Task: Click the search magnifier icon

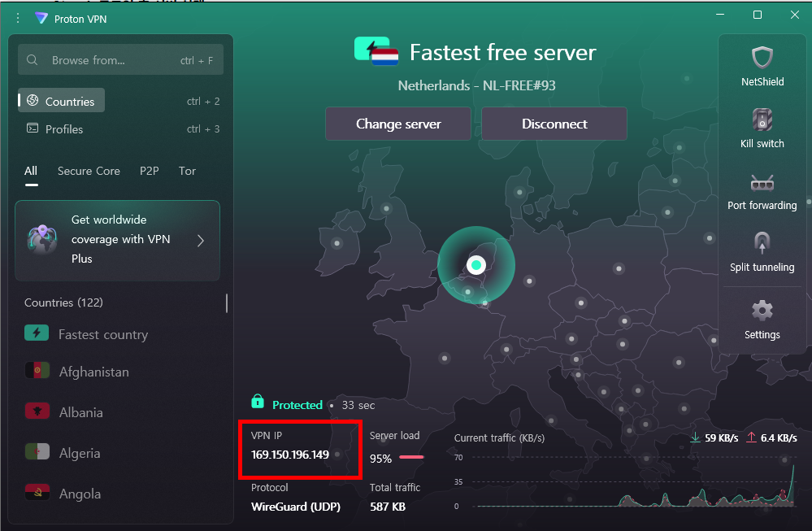Action: tap(33, 60)
